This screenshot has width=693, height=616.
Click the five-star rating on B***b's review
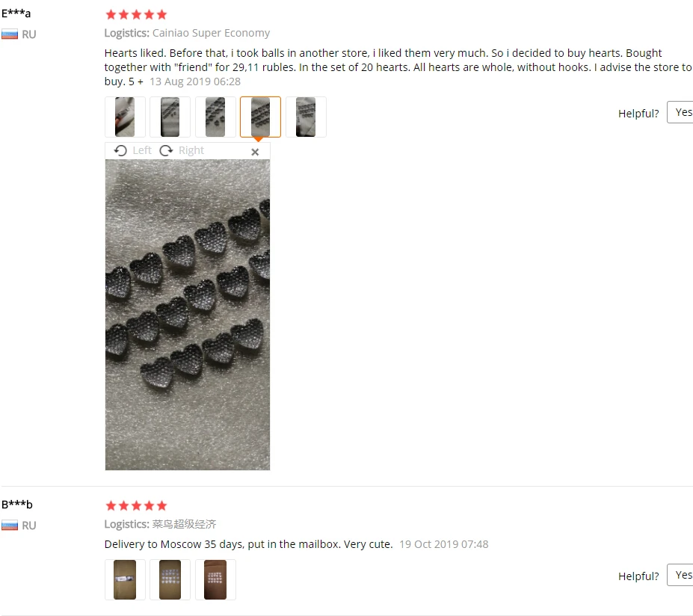137,506
